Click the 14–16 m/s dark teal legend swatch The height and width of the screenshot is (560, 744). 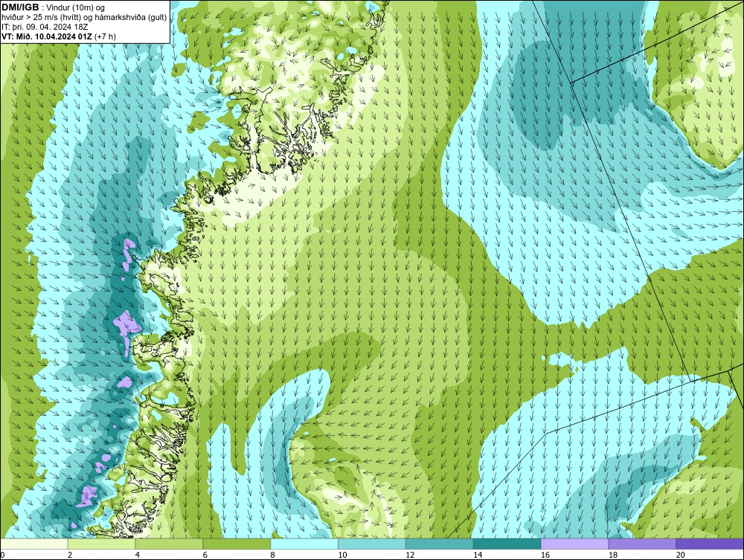pyautogui.click(x=507, y=544)
